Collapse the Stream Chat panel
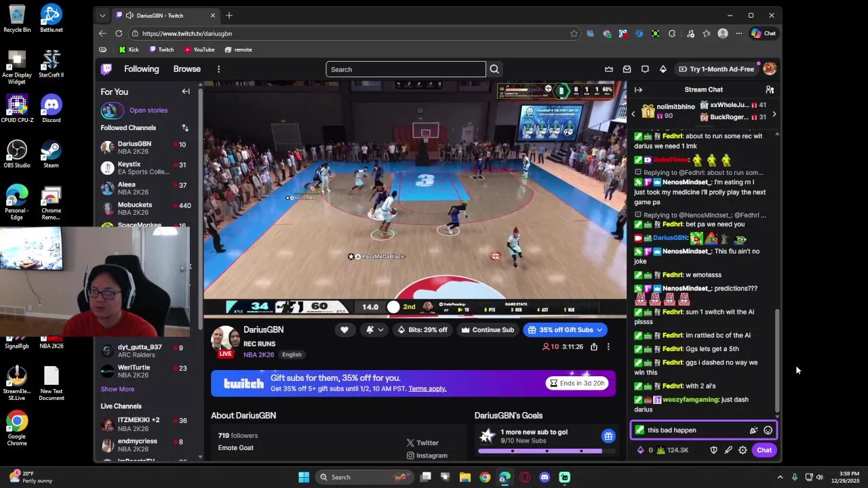The width and height of the screenshot is (868, 488). coord(638,89)
